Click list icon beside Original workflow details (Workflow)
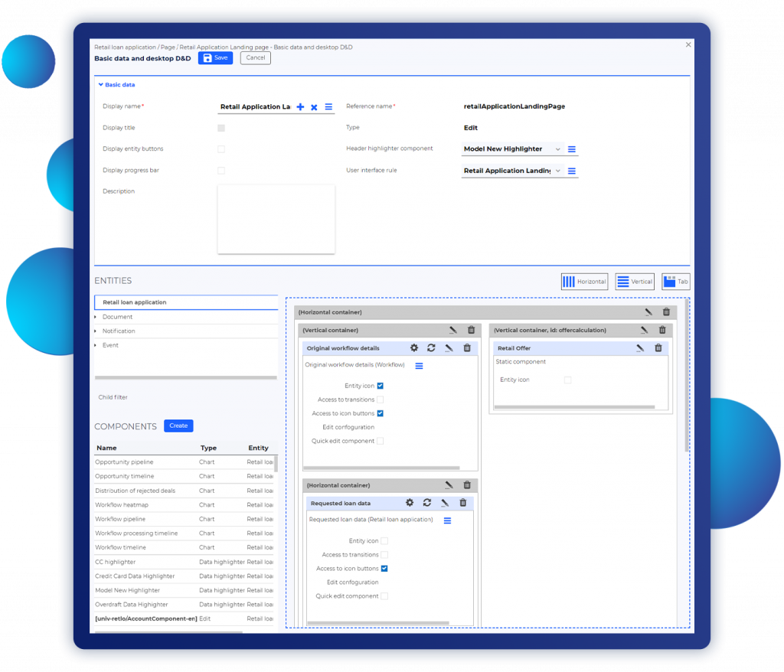This screenshot has height=672, width=784. (419, 366)
